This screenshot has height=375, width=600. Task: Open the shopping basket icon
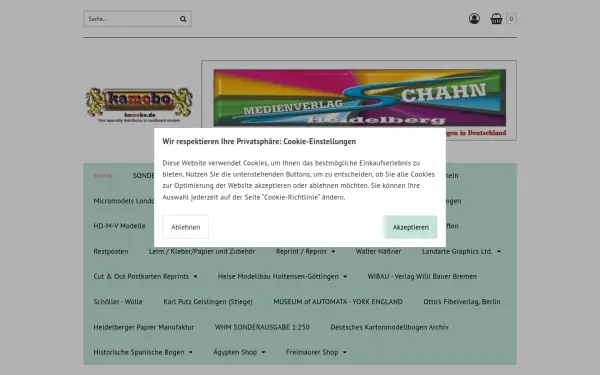[x=496, y=18]
